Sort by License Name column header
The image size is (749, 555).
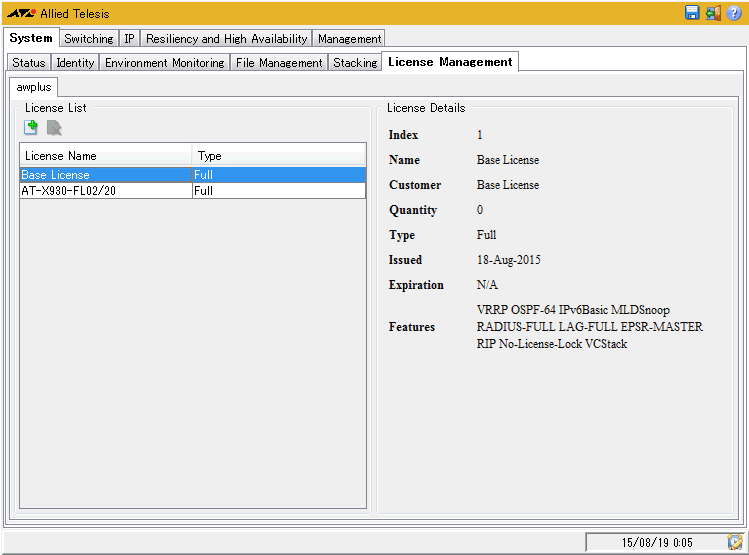(105, 156)
